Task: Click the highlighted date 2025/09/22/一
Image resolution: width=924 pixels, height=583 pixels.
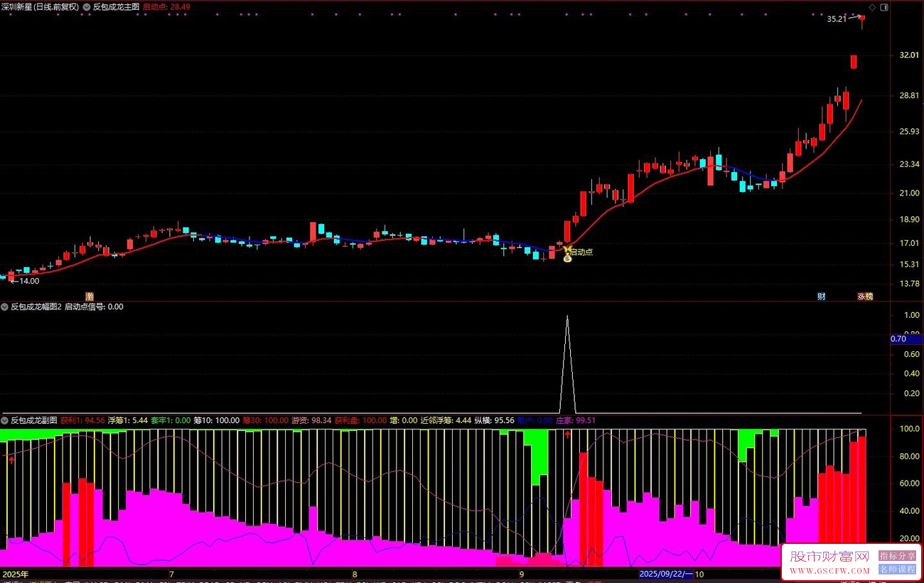Action: point(666,574)
